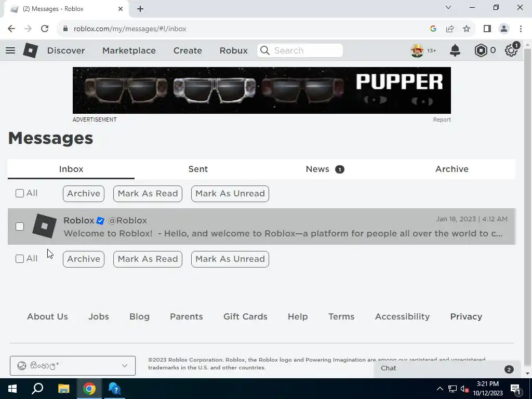Image resolution: width=532 pixels, height=399 pixels.
Task: Reload the page
Action: click(45, 29)
